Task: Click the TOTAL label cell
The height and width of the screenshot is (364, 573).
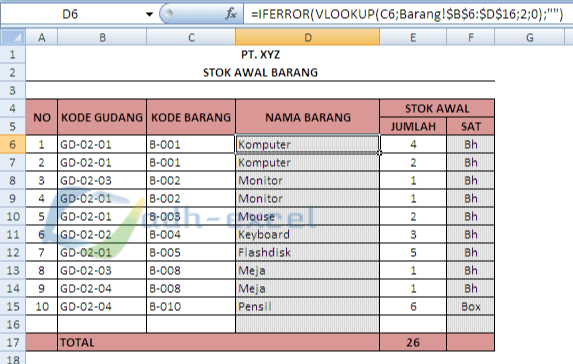Action: [218, 342]
